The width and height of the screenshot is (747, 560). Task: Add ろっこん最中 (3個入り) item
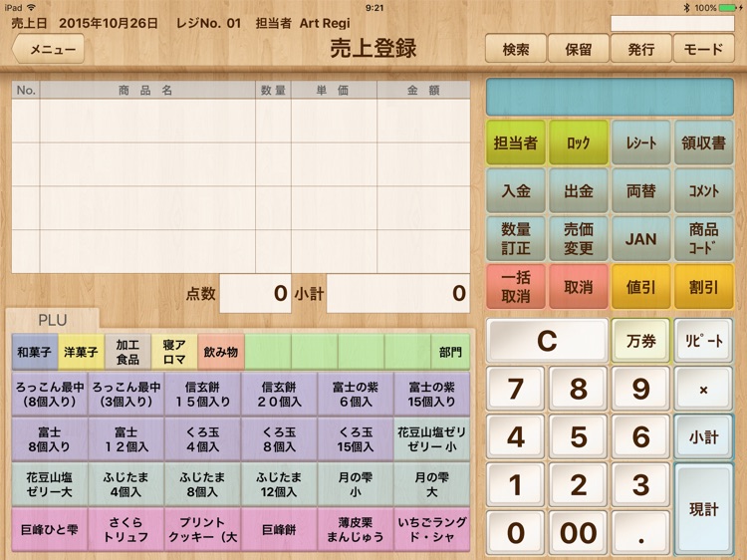(x=126, y=395)
